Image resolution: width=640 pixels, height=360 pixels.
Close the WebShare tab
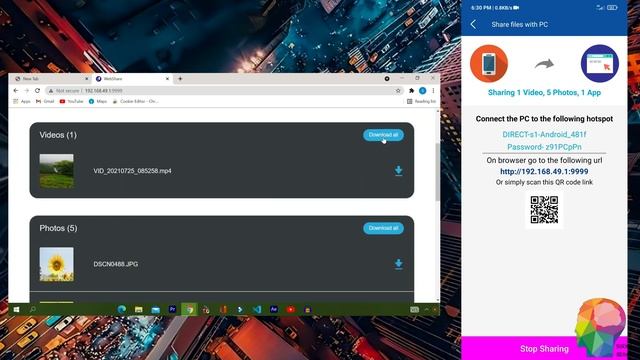click(167, 79)
